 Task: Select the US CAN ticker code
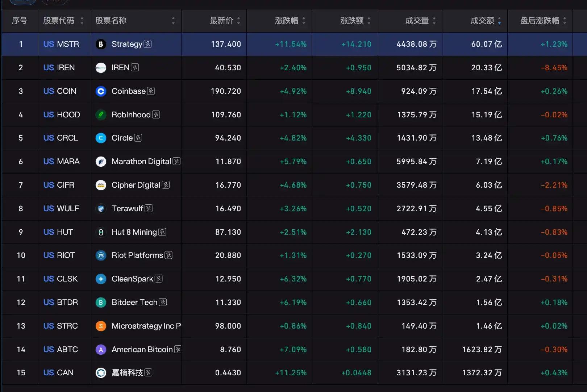[58, 373]
